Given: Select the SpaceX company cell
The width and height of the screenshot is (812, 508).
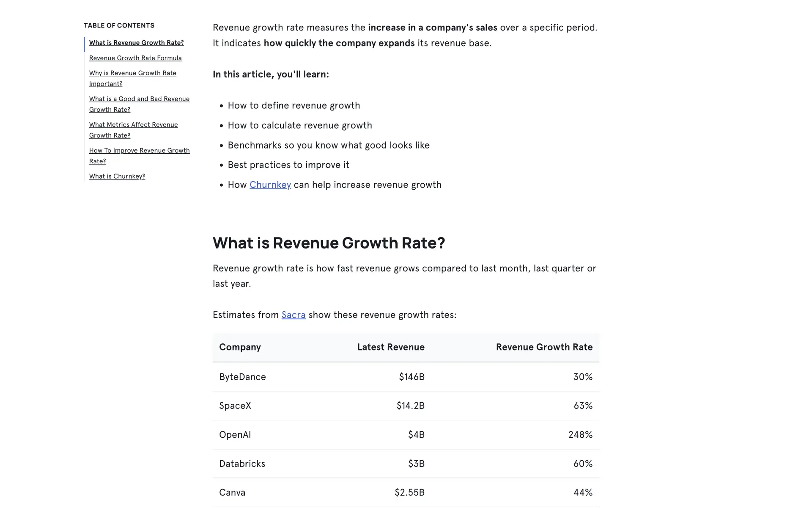Looking at the screenshot, I should click(235, 406).
